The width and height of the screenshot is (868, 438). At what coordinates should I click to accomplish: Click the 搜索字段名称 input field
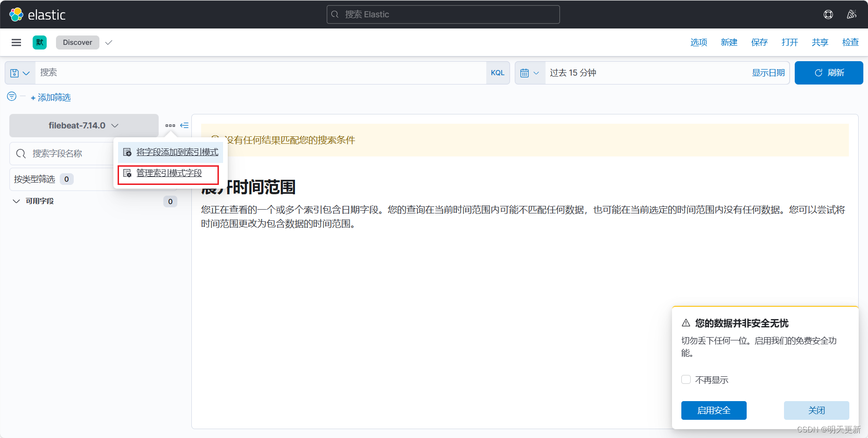click(70, 153)
